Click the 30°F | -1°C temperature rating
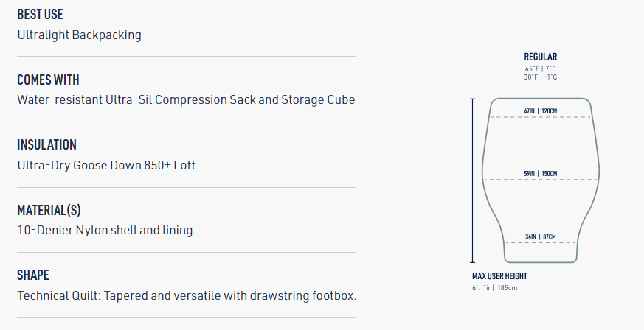This screenshot has width=644, height=330. click(541, 77)
